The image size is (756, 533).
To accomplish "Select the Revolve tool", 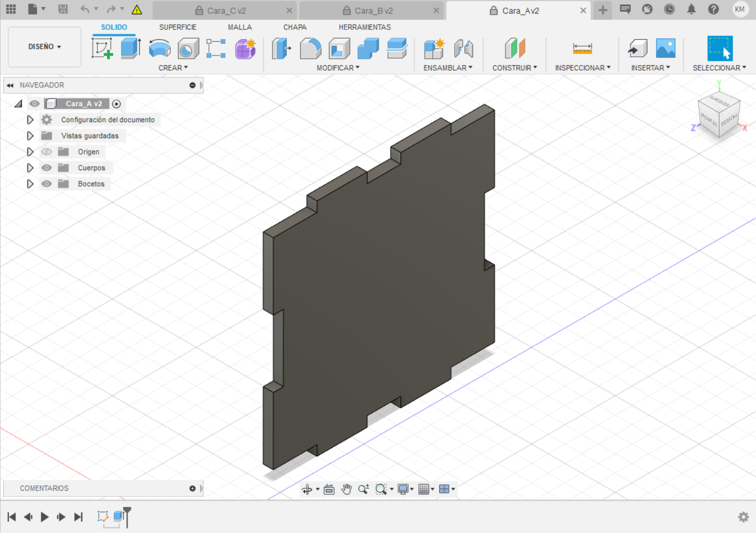I will (160, 49).
